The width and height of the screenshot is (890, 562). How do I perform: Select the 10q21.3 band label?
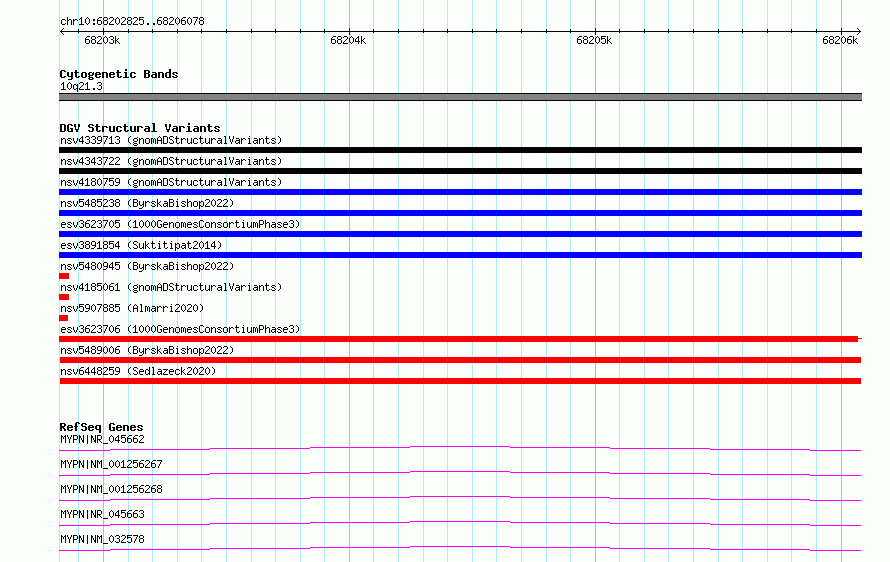pos(81,86)
